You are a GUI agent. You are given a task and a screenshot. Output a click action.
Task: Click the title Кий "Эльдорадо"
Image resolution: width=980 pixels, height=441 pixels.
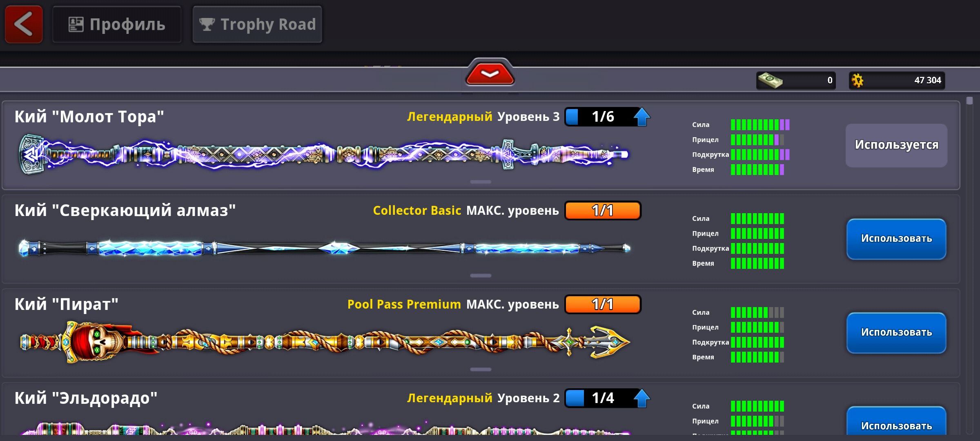(86, 398)
